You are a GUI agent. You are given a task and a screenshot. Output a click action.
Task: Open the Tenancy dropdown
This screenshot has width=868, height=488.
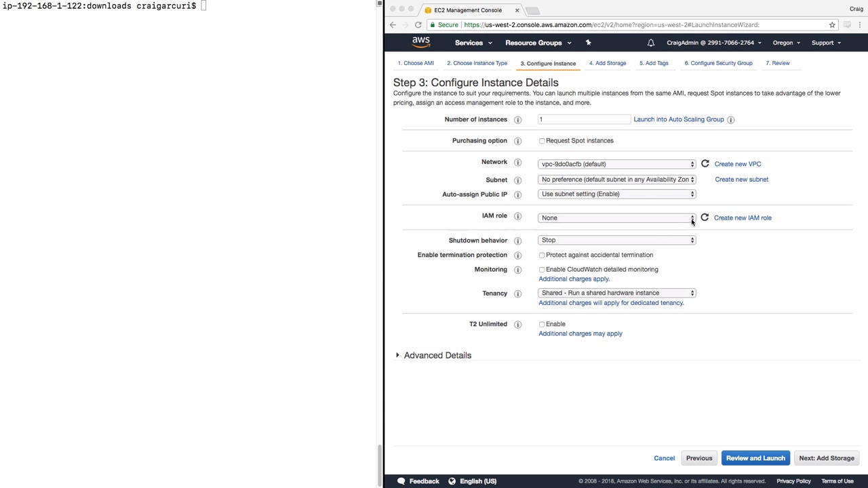coord(617,293)
